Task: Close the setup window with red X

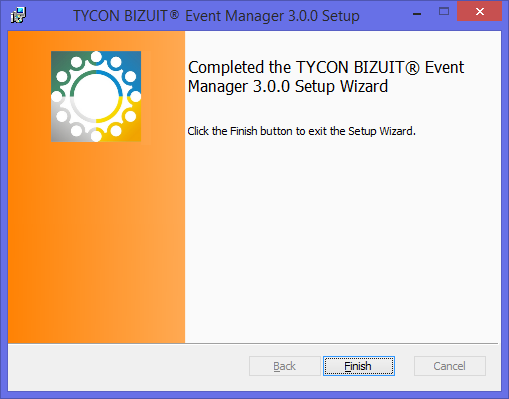Action: (x=479, y=12)
